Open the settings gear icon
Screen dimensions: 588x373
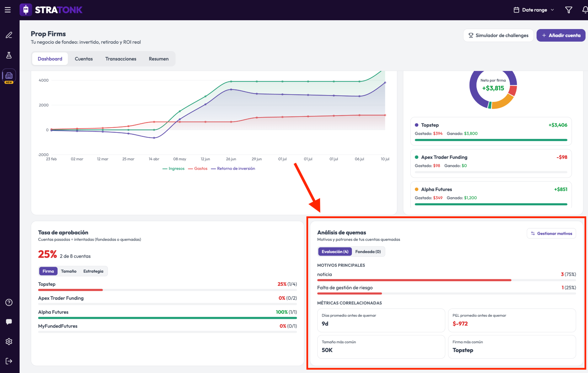(x=9, y=341)
